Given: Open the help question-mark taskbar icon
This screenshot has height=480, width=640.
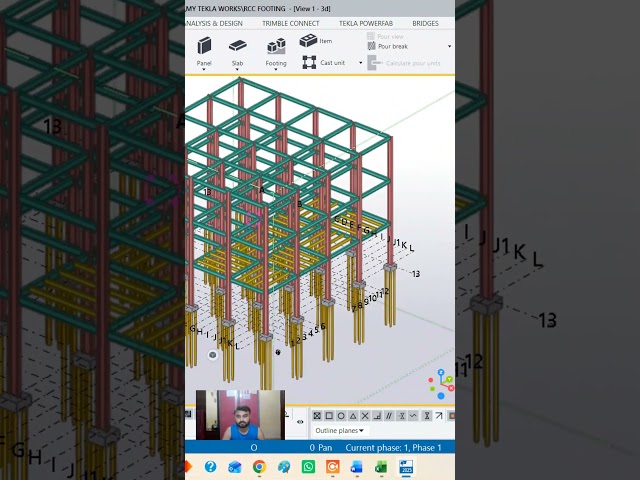Looking at the screenshot, I should pos(211,467).
